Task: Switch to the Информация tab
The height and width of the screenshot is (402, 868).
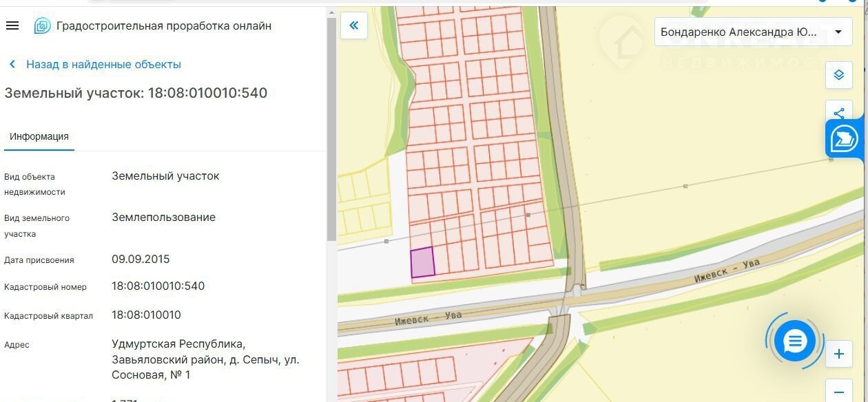Action: [x=39, y=136]
